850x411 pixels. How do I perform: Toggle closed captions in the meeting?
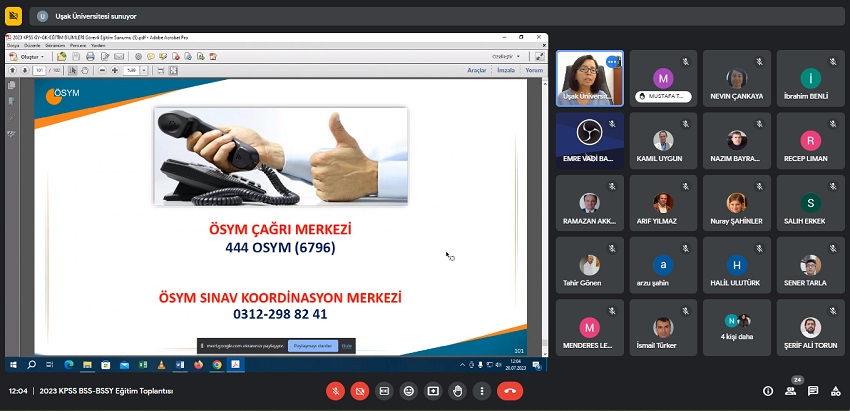(x=384, y=391)
